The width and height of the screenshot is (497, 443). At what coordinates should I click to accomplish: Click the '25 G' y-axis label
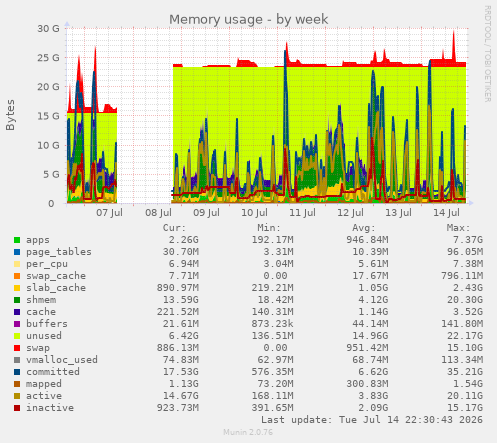click(48, 58)
